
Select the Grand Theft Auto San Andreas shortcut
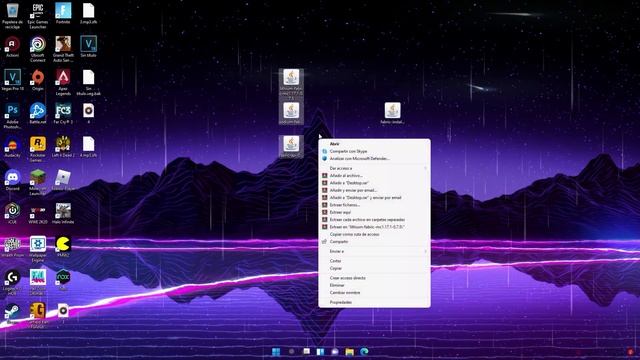point(63,49)
